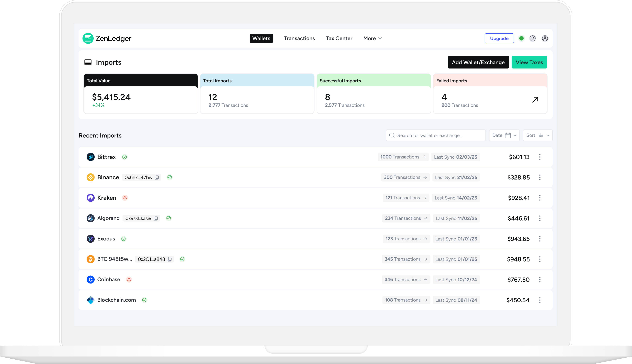632x364 pixels.
Task: Click the Add Wallet/Exchange button
Action: coord(478,62)
